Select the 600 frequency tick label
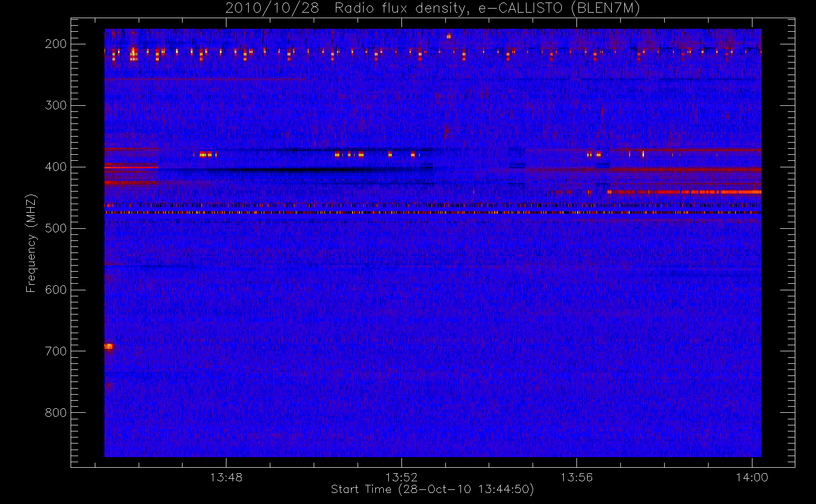The image size is (816, 504). [x=56, y=290]
